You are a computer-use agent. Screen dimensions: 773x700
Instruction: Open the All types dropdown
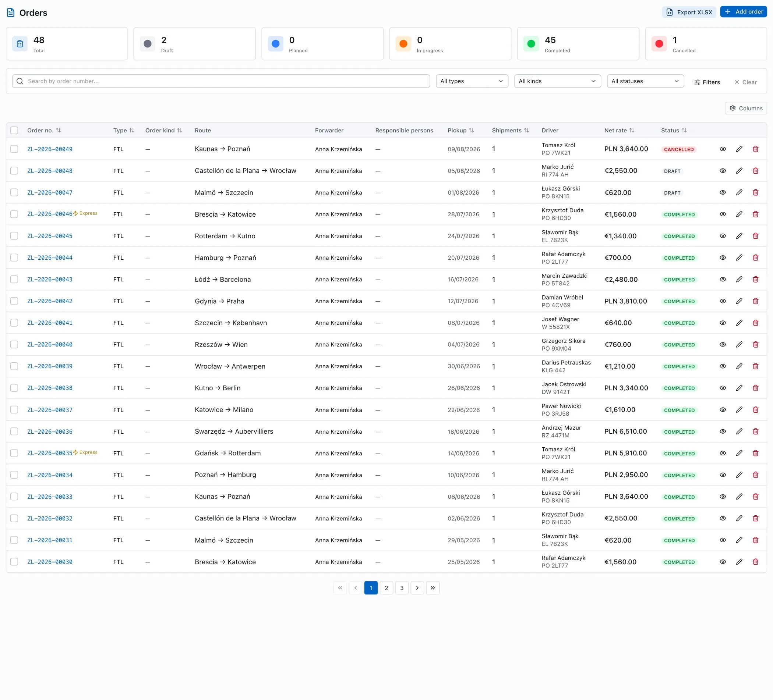472,81
